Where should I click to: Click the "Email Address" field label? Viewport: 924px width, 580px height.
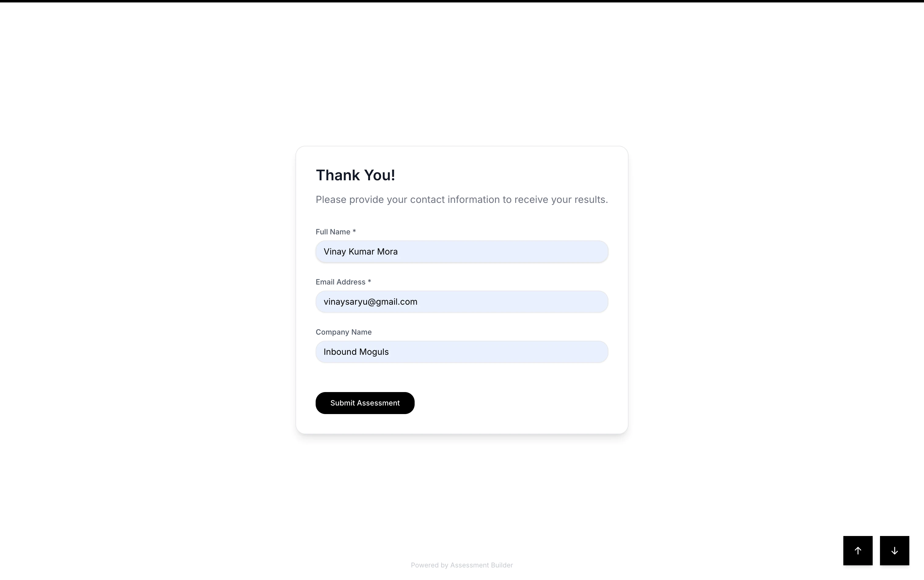340,282
